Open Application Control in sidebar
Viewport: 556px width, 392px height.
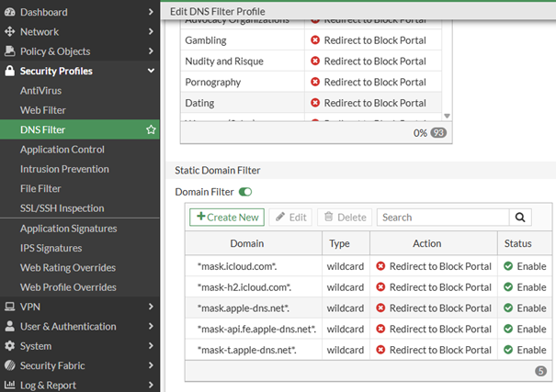point(62,150)
